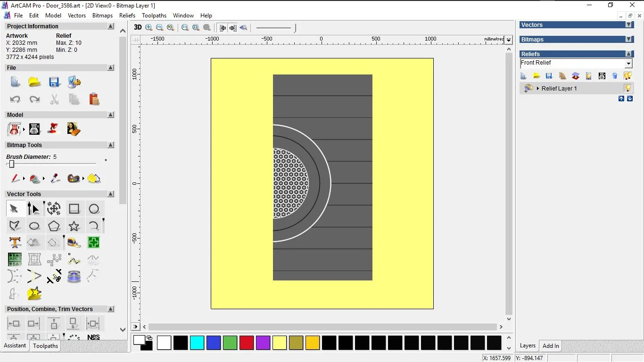Select the Node Editing tool
This screenshot has width=644, height=362.
click(x=34, y=209)
